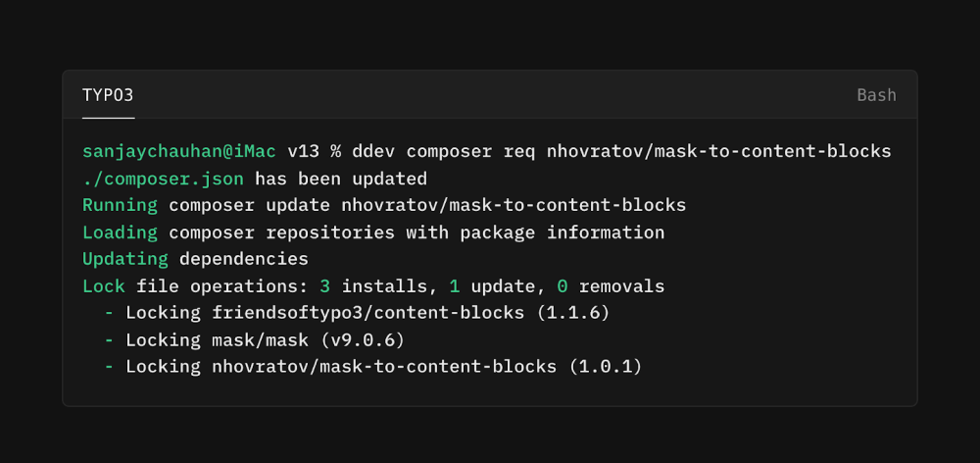Click the green Loading keyword

(120, 232)
